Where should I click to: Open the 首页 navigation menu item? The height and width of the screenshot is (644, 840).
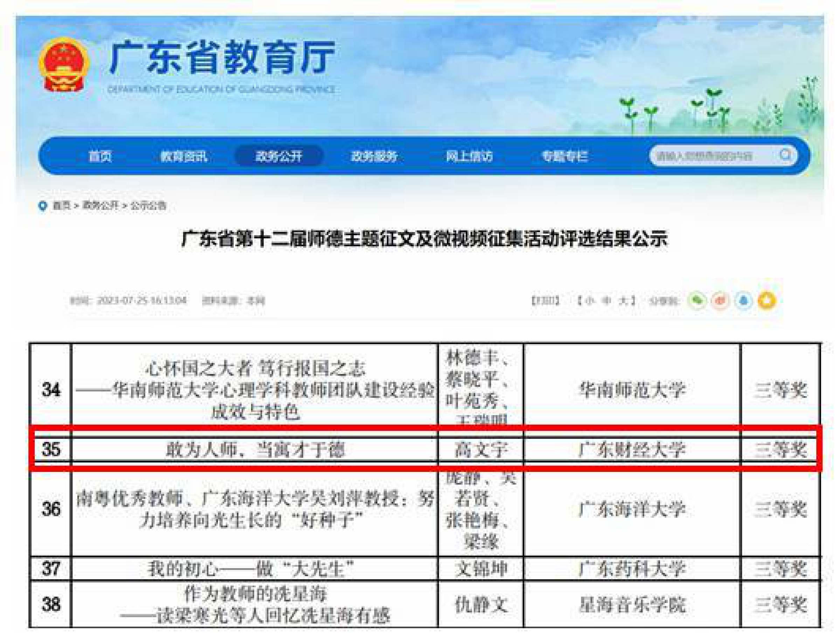tap(100, 156)
